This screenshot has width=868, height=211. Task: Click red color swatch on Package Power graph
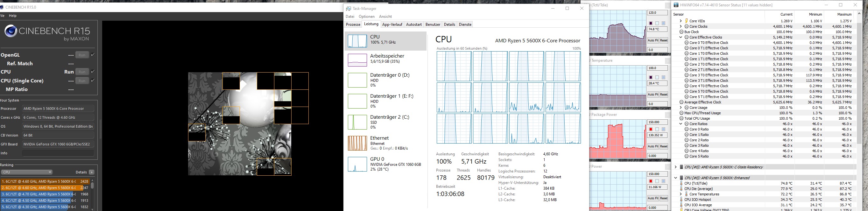(x=651, y=130)
